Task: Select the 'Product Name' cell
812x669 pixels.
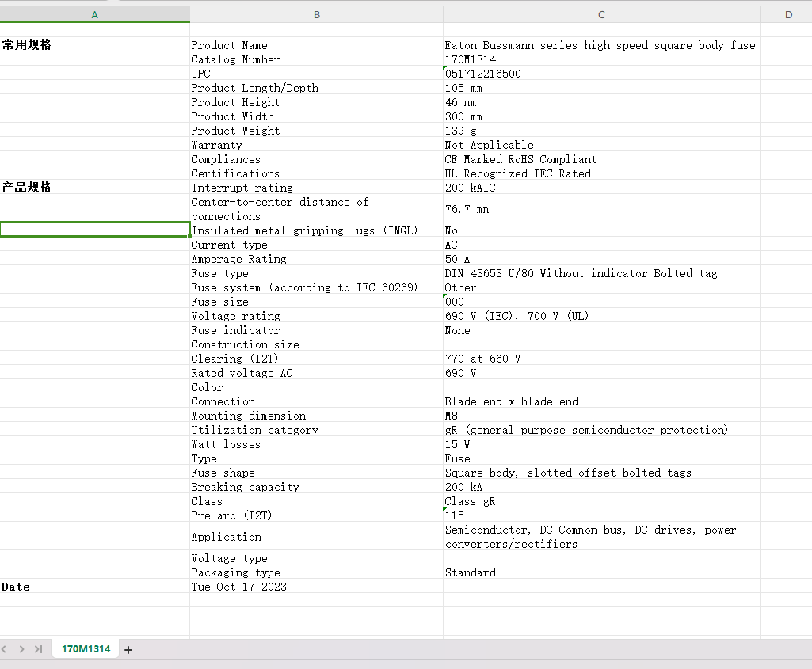Action: [x=316, y=45]
